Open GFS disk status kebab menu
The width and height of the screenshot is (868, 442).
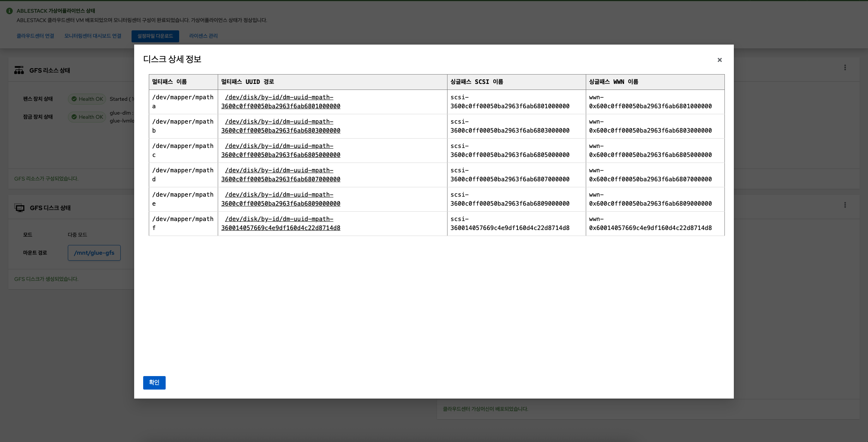[845, 205]
